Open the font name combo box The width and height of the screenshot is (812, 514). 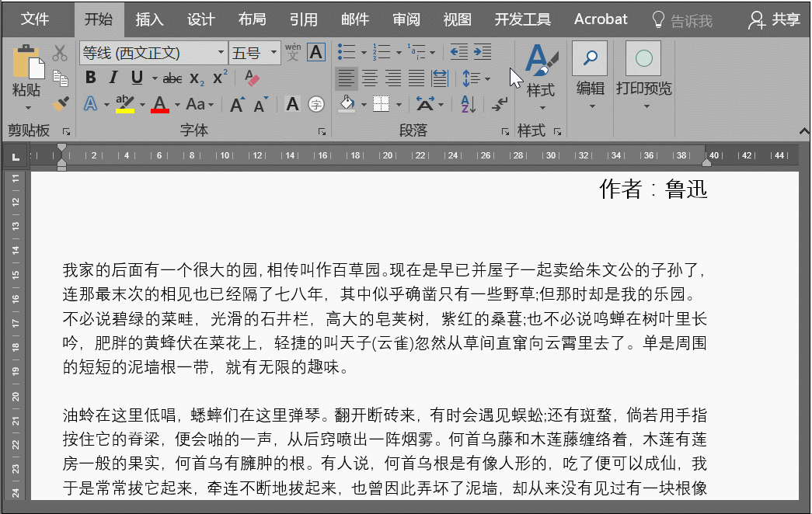coord(153,53)
